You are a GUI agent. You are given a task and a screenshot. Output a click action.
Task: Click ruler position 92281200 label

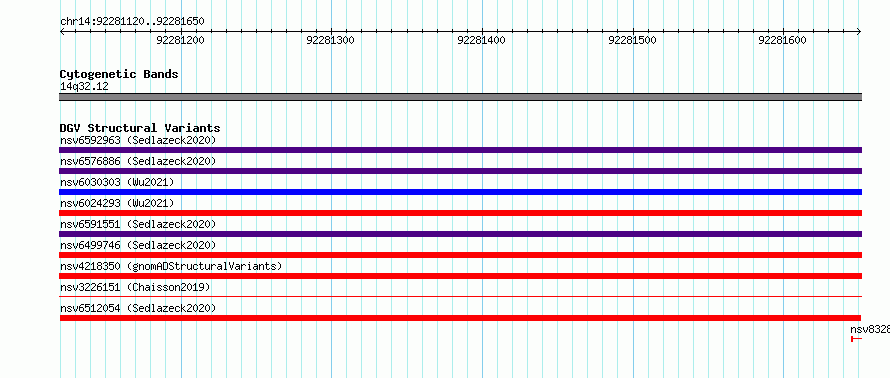click(x=180, y=40)
